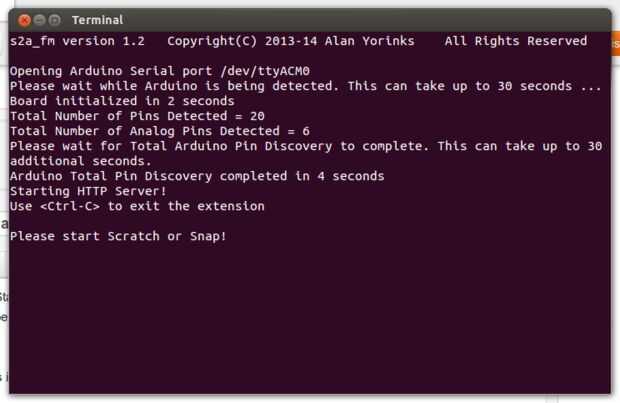Click 'Arduino Total Pin Discovery completed' line
This screenshot has height=403, width=620.
click(196, 176)
